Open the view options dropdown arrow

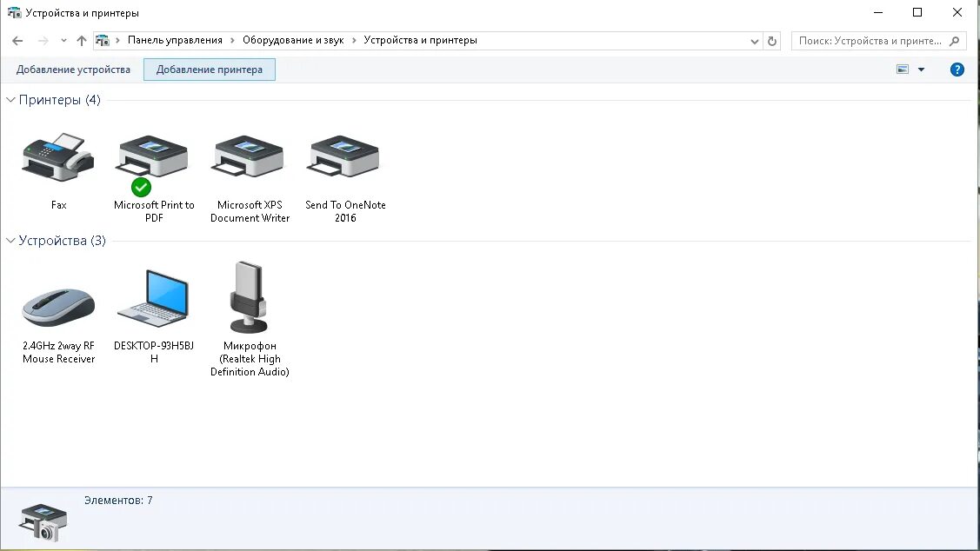click(x=921, y=70)
